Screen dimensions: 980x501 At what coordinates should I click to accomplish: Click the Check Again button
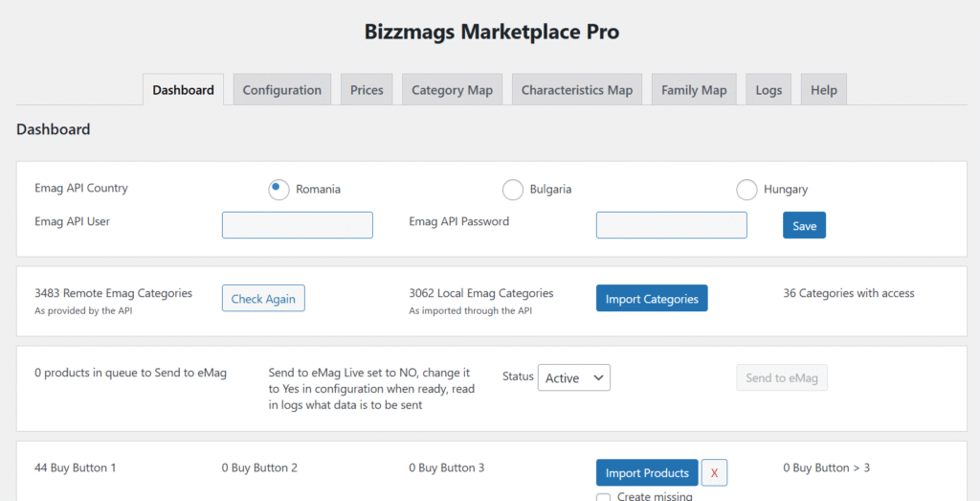[263, 298]
